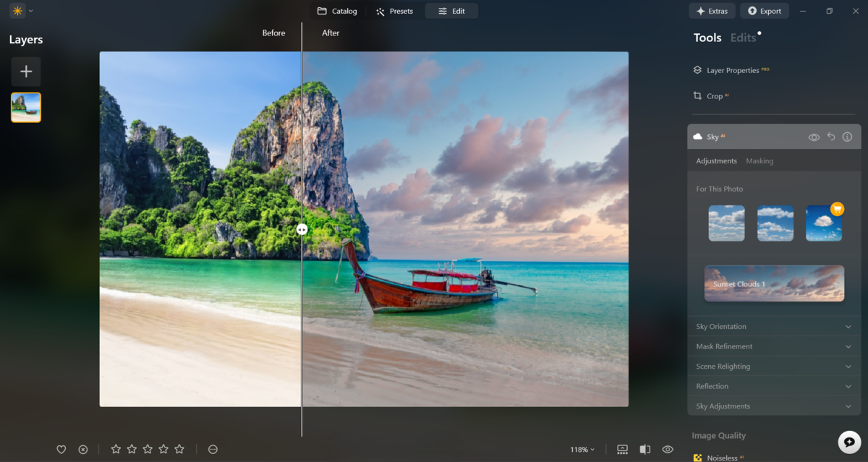
Task: Expand Scene Relighting section
Action: [x=774, y=367]
